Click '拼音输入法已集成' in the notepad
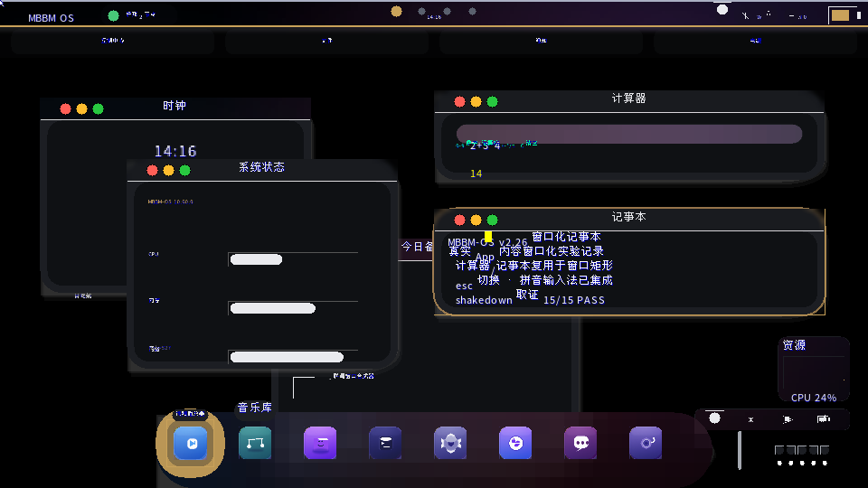Screen dimensions: 868x488 tap(566, 280)
